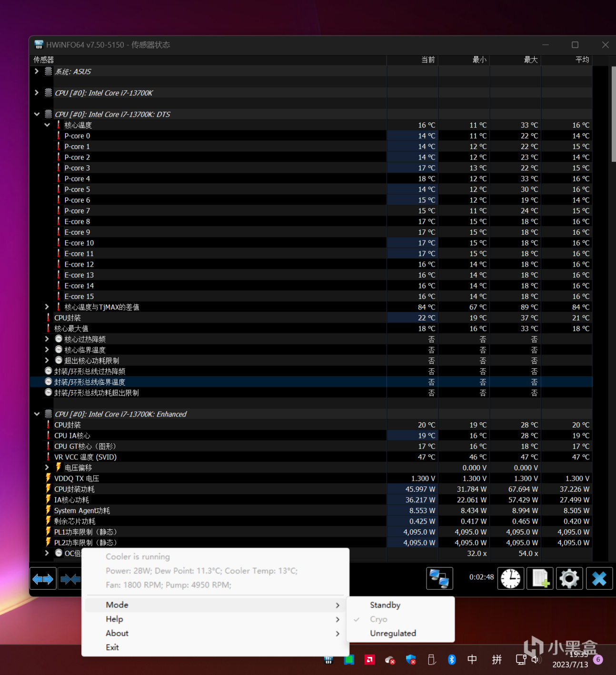Select the PL1功率限制（静态）row
The height and width of the screenshot is (675, 616).
[x=311, y=532]
